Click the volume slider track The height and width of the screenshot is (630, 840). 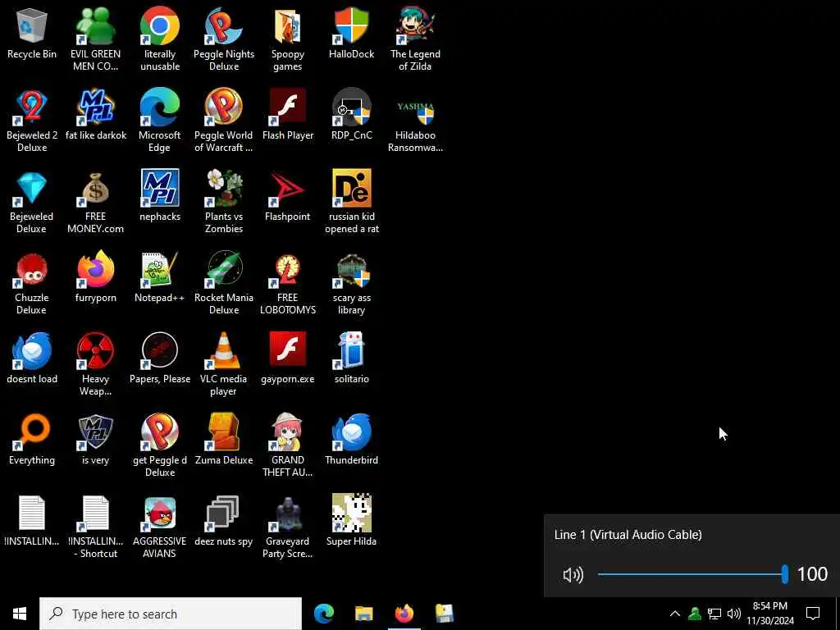[692, 574]
